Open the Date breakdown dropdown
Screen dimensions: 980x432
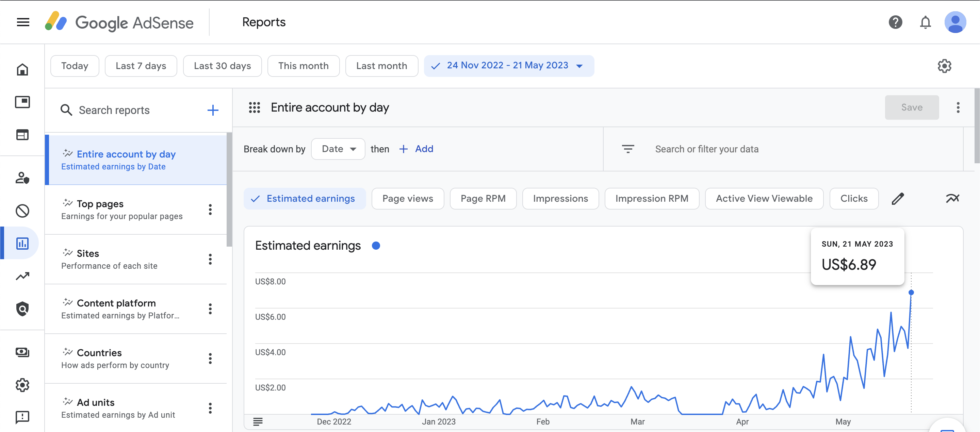pos(338,149)
